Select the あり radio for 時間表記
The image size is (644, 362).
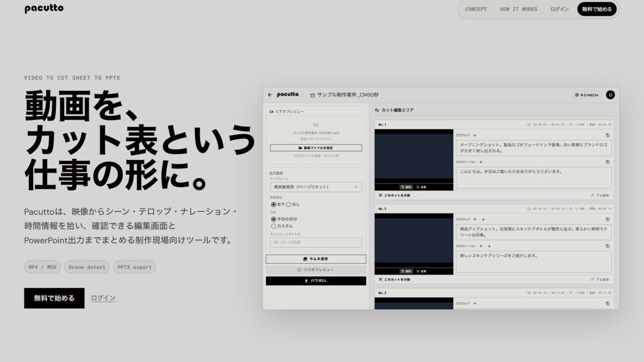pos(274,204)
